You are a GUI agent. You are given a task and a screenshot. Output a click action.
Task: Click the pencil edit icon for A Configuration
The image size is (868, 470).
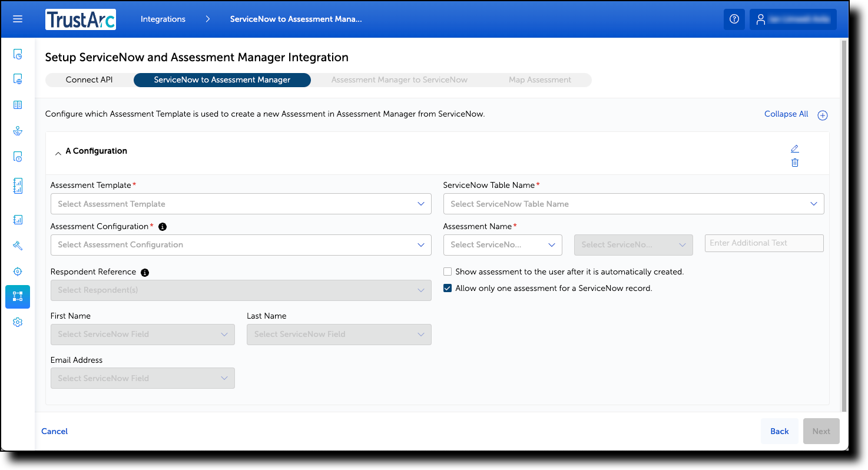pyautogui.click(x=794, y=148)
